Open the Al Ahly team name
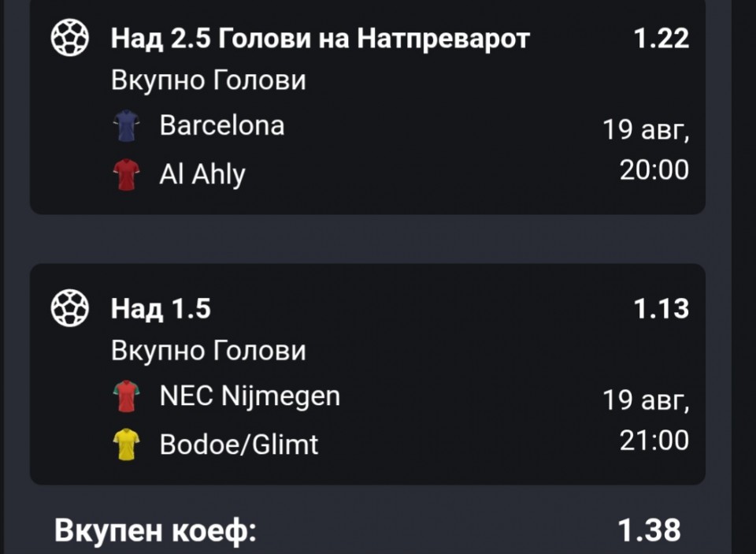Image resolution: width=756 pixels, height=554 pixels. [202, 174]
